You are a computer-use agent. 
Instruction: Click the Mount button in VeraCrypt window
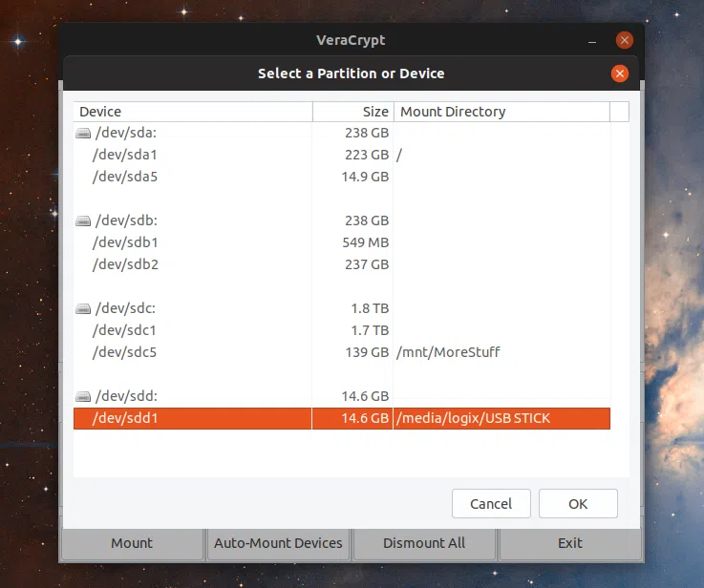pyautogui.click(x=132, y=543)
